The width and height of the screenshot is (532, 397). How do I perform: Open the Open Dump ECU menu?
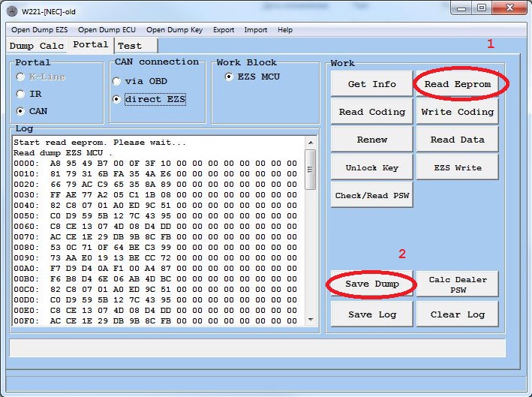coord(107,30)
